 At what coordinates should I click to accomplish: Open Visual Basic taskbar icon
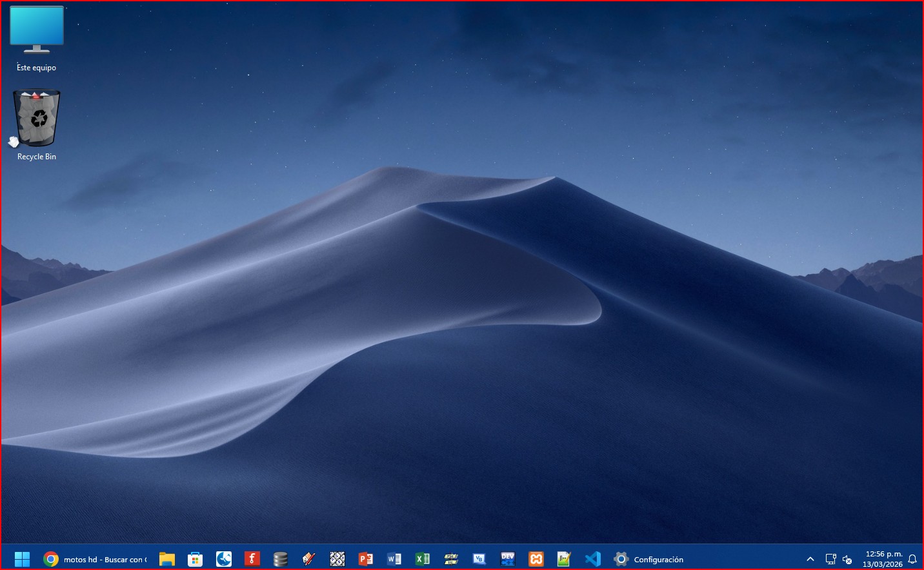tap(479, 559)
